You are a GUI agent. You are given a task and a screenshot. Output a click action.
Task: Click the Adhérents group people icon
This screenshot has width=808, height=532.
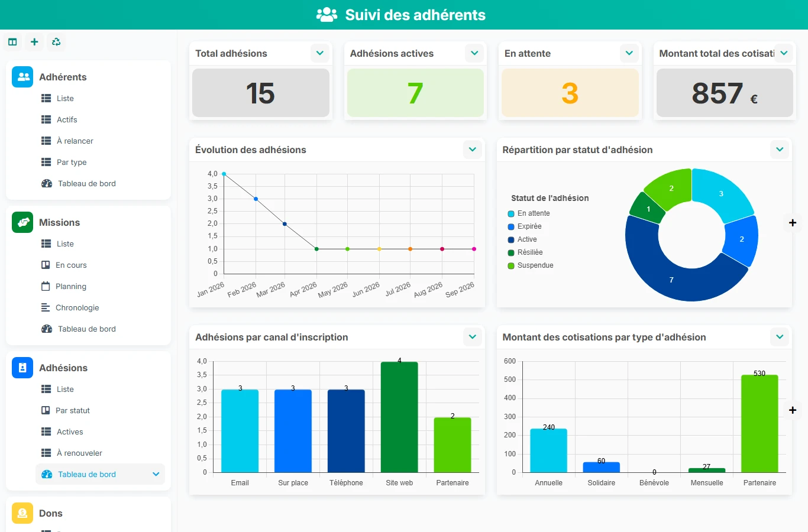22,77
